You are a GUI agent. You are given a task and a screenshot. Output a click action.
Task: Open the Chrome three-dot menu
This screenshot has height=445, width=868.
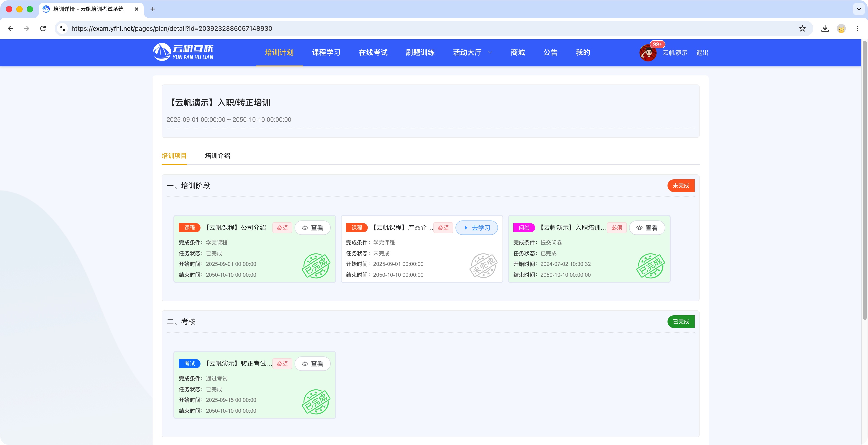coord(857,29)
